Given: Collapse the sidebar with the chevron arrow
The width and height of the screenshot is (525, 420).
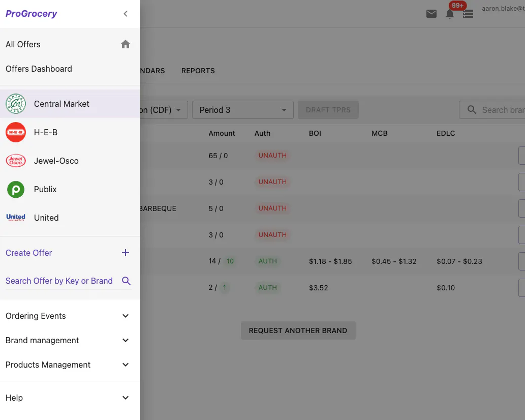Looking at the screenshot, I should [126, 14].
